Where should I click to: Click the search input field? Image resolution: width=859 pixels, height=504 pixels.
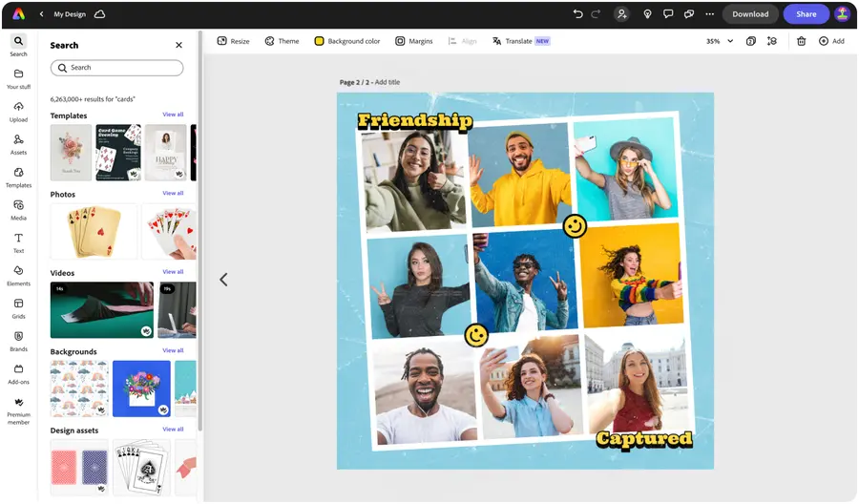pos(116,68)
